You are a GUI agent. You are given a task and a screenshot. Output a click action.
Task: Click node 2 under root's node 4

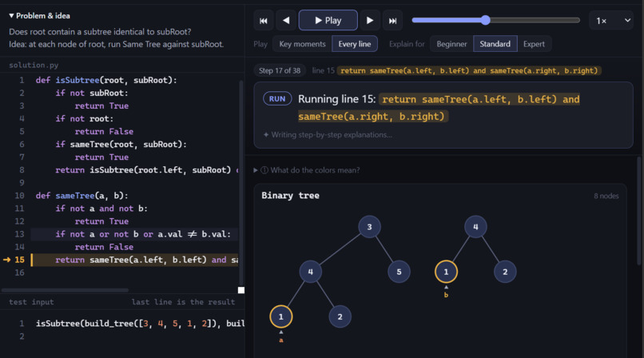[x=340, y=316]
